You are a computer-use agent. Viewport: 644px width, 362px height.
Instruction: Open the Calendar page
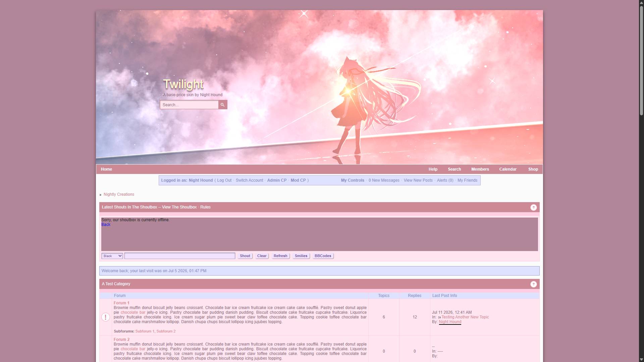(508, 169)
